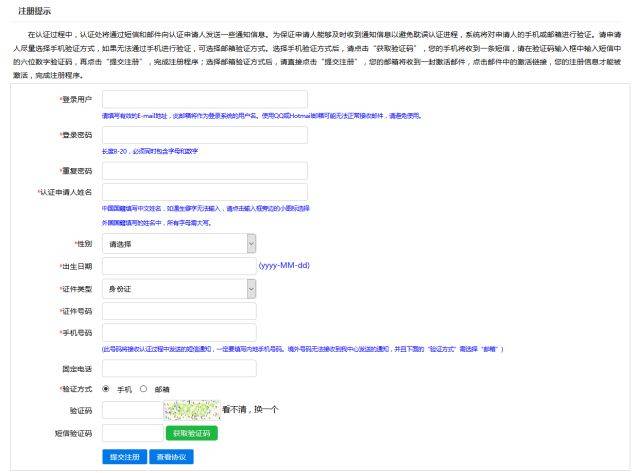Click into the 登录密码 field
This screenshot has height=473, width=640.
click(204, 134)
